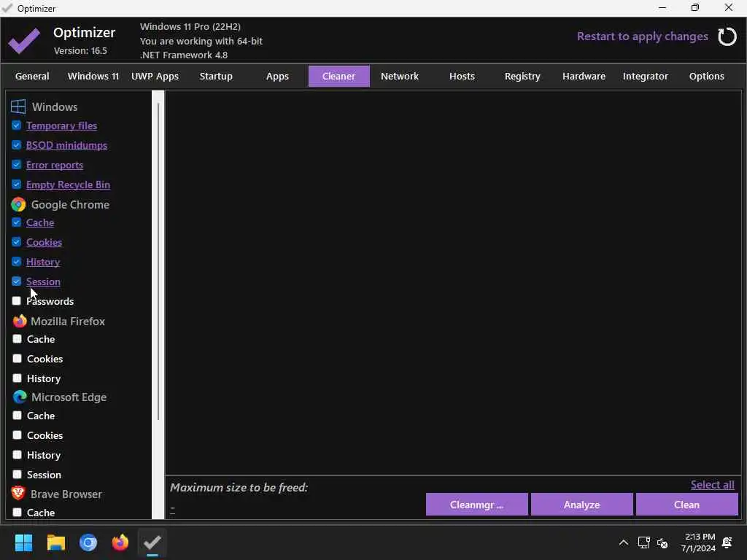The height and width of the screenshot is (560, 747).
Task: Launch Chrome from the taskbar
Action: (88, 542)
